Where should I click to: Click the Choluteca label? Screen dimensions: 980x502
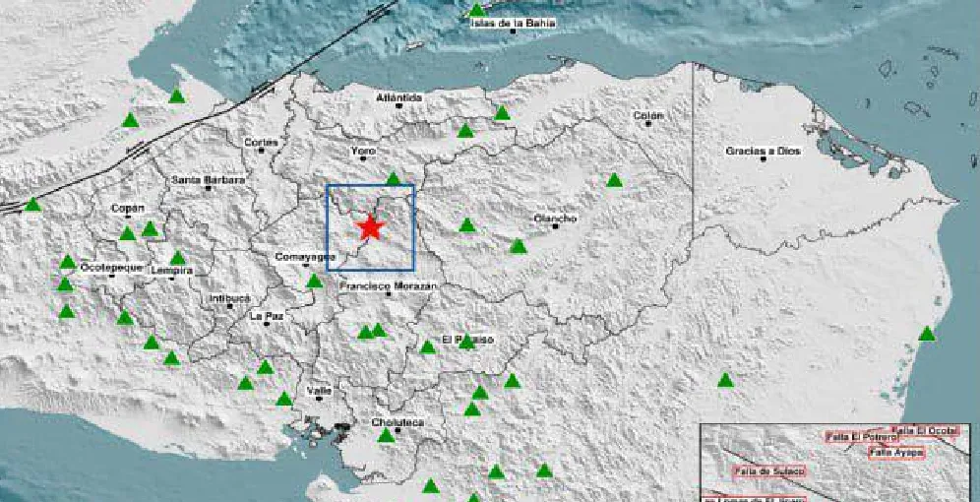point(398,422)
